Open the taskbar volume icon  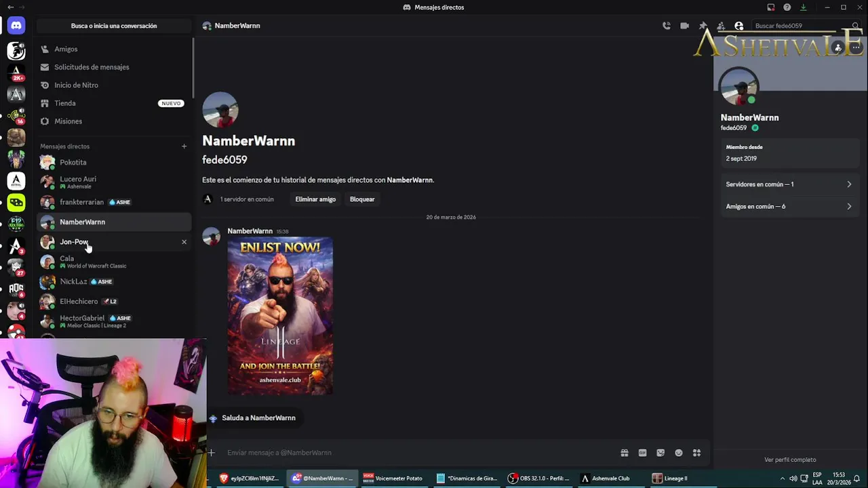tap(793, 479)
